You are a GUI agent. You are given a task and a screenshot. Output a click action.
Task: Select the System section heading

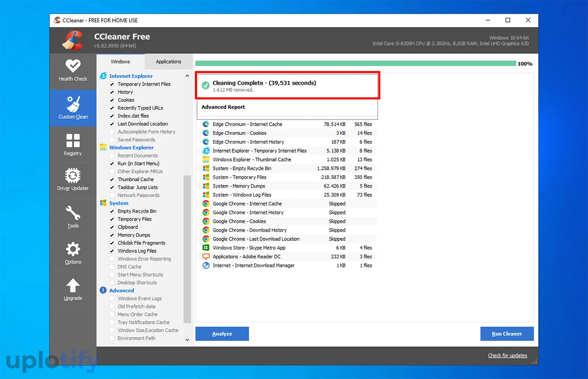pos(119,203)
